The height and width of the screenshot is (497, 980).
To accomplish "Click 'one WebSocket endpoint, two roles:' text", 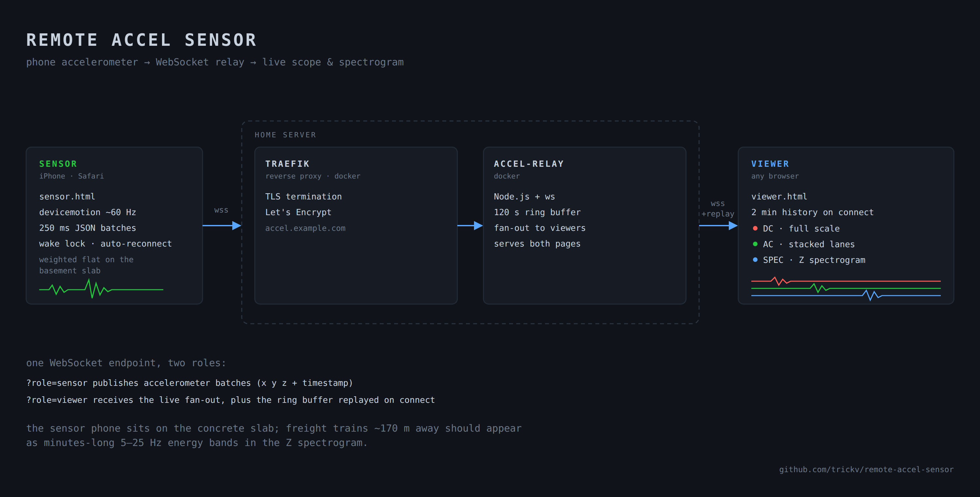I will coord(126,363).
